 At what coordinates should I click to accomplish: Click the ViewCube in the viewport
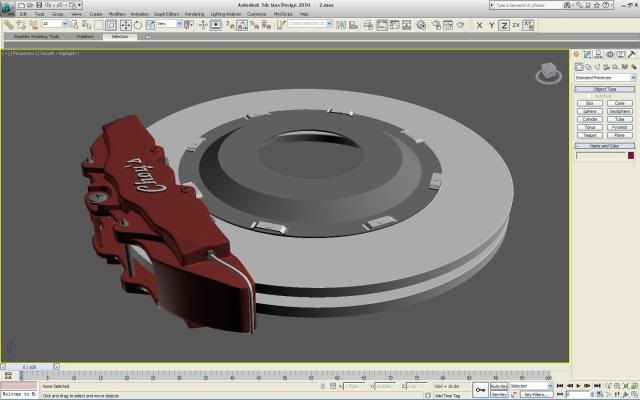pyautogui.click(x=548, y=73)
